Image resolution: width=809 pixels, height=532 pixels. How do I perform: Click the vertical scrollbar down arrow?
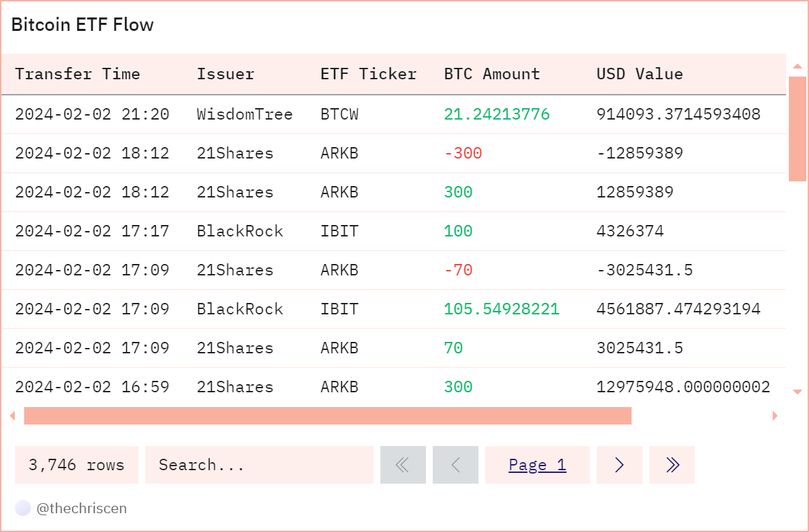pos(798,392)
